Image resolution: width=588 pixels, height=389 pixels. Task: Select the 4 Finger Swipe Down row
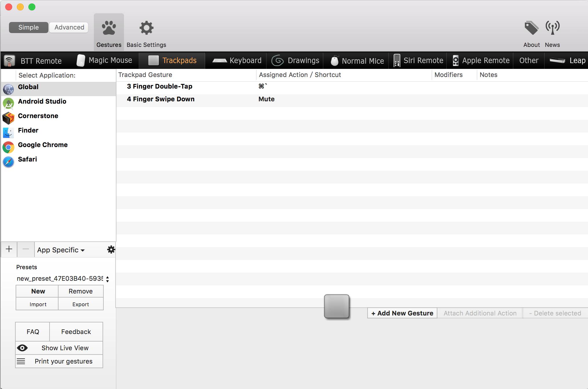click(x=161, y=99)
